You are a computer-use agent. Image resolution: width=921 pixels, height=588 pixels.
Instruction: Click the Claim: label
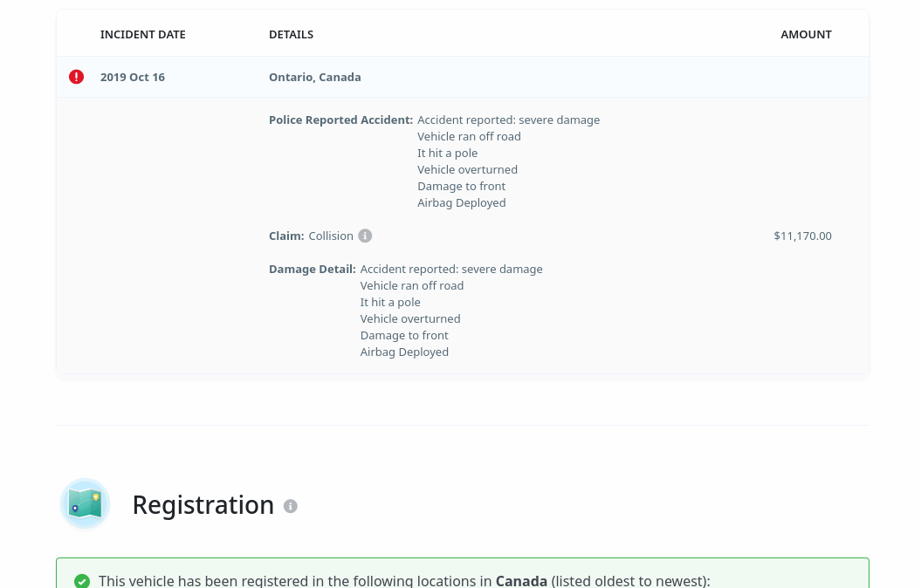coord(286,236)
